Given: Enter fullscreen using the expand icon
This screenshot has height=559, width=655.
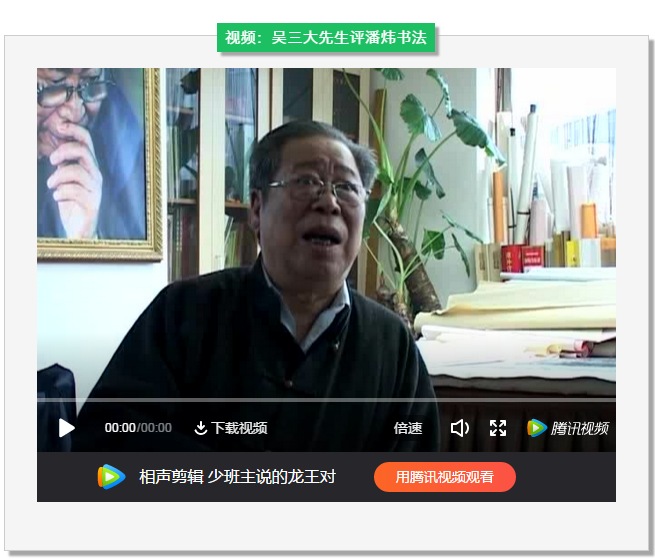Looking at the screenshot, I should pos(498,428).
